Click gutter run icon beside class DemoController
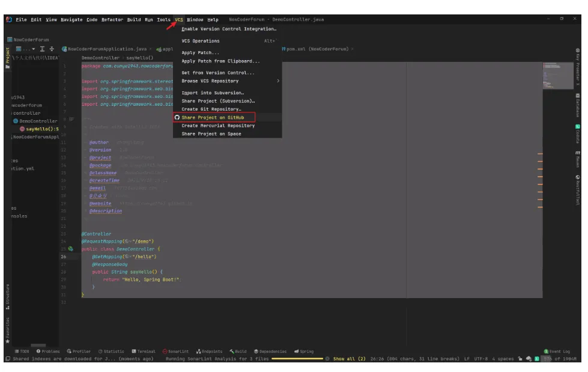The width and height of the screenshot is (588, 372). (x=70, y=249)
